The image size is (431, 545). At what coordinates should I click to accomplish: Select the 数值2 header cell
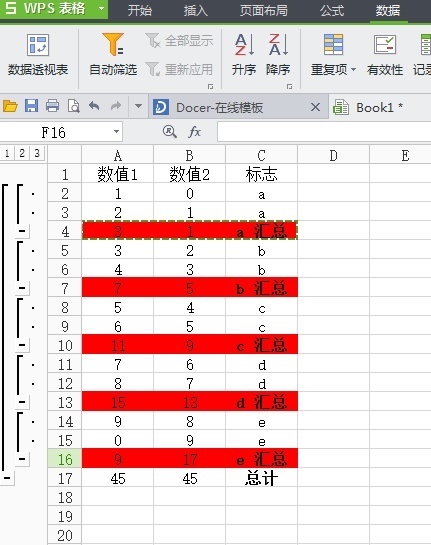point(189,174)
